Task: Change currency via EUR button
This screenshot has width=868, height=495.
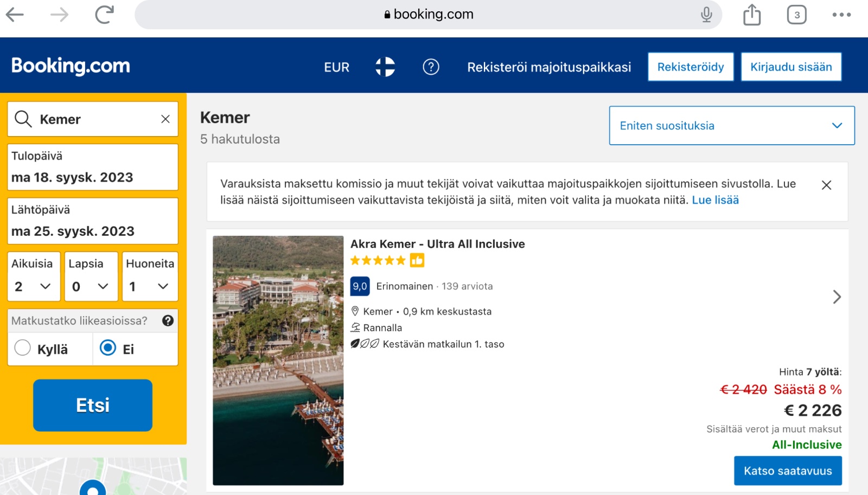Action: click(x=336, y=67)
